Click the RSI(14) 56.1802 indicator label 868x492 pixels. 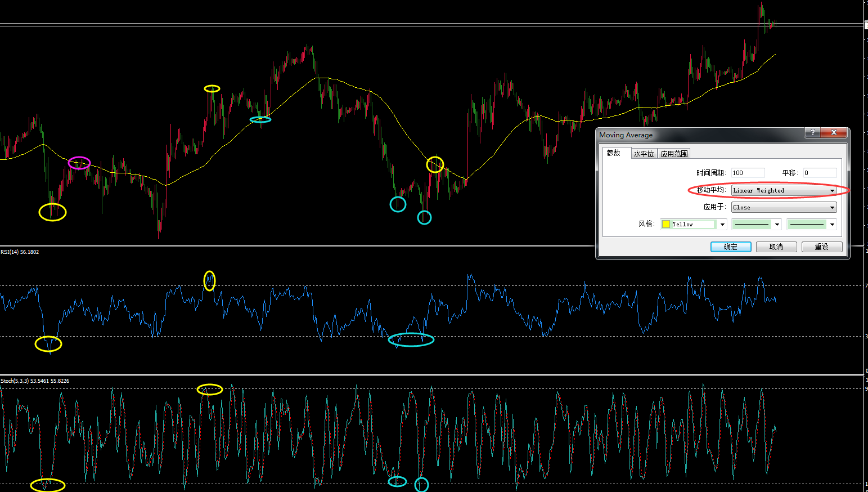tap(20, 252)
